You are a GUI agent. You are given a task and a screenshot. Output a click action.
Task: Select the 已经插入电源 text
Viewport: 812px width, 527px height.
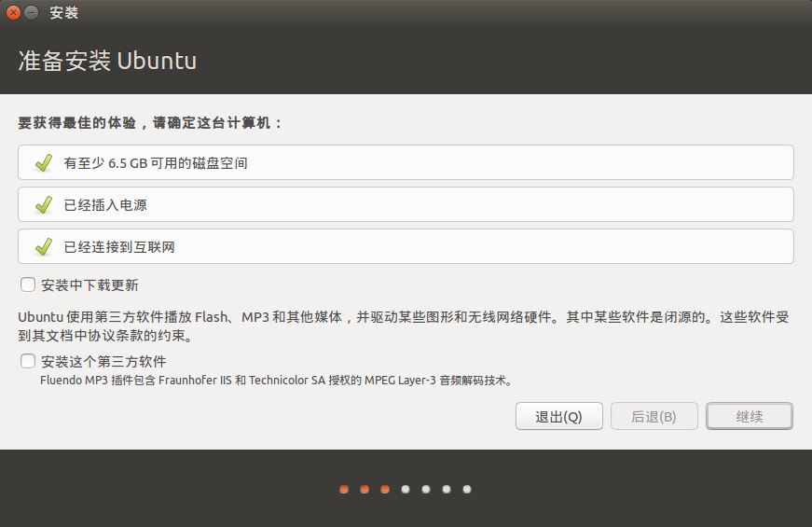point(105,205)
